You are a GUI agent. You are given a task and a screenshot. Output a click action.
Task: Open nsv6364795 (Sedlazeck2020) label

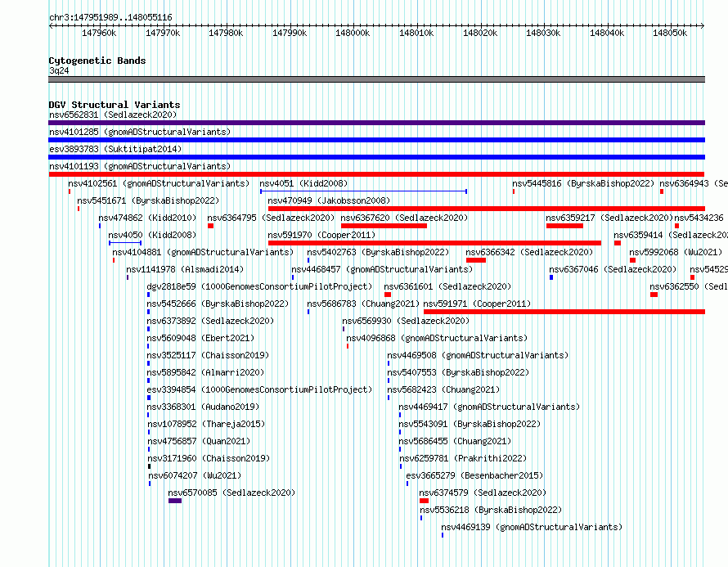[271, 218]
